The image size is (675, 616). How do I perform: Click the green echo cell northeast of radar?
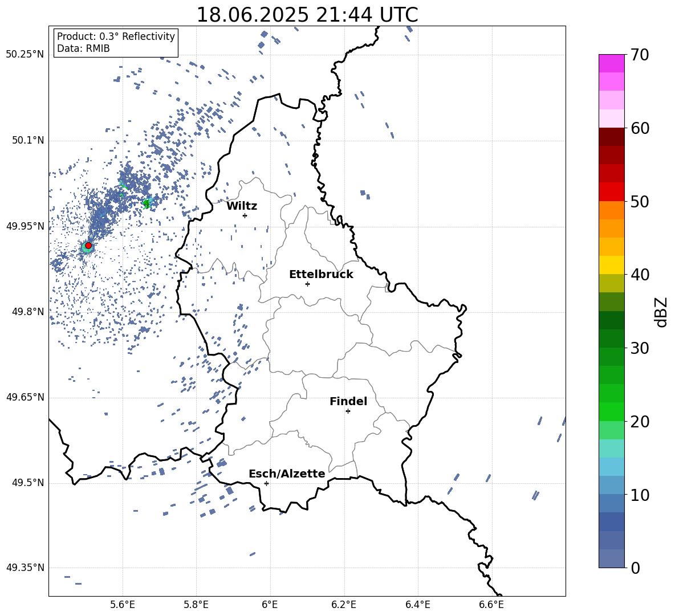pos(147,203)
